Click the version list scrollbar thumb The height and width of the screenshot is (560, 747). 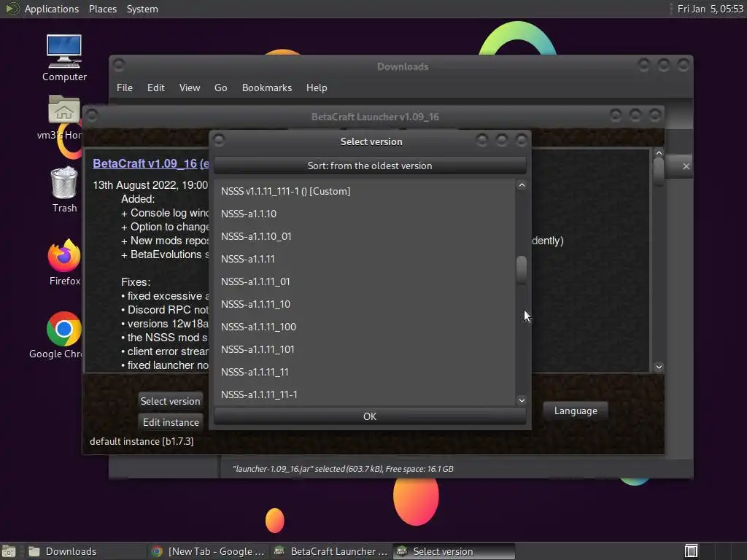522,270
